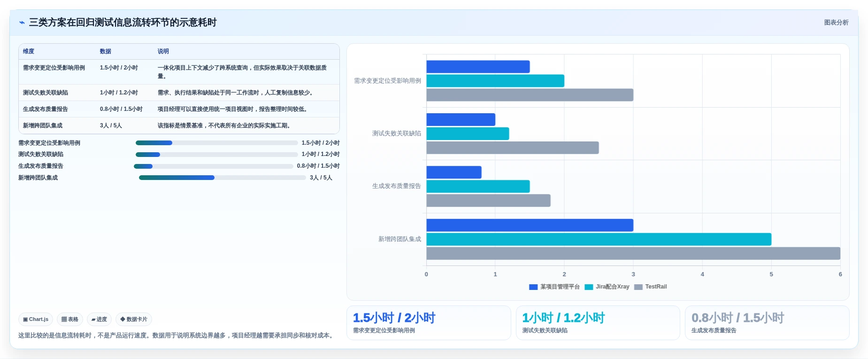This screenshot has height=359, width=868.
Task: Click table cell 测试失败关联缺陷
Action: 46,93
